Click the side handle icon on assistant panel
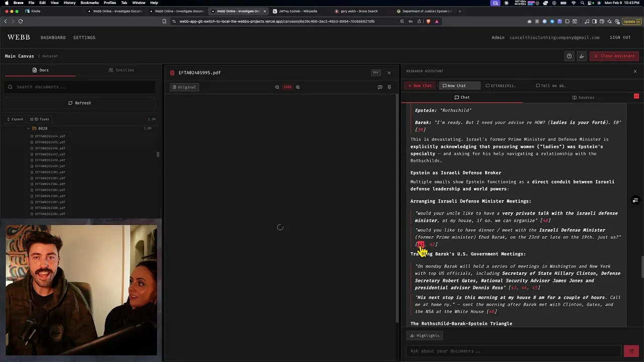The width and height of the screenshot is (644, 362). click(635, 201)
